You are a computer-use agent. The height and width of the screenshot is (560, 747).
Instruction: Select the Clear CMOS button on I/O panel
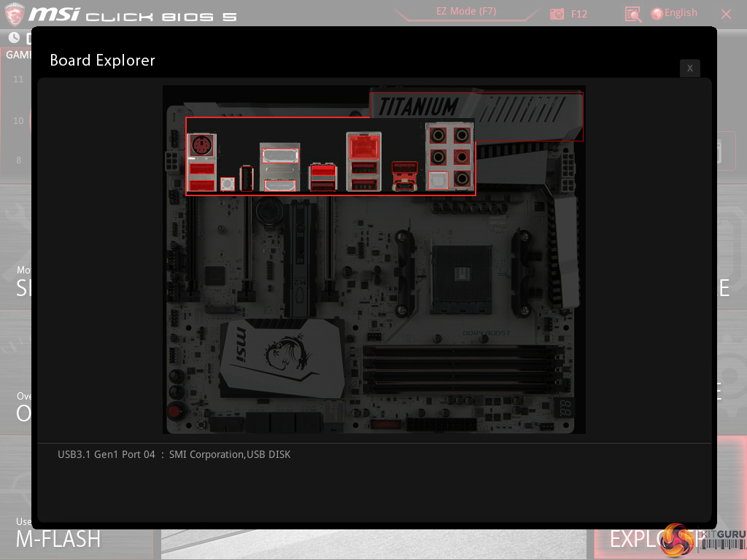(228, 184)
